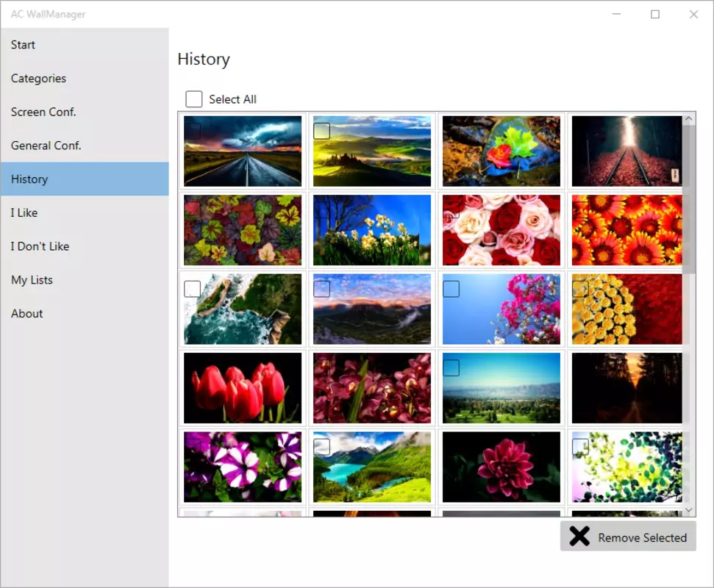The height and width of the screenshot is (588, 714).
Task: Click the history list scrollbar thumb
Action: pyautogui.click(x=689, y=199)
